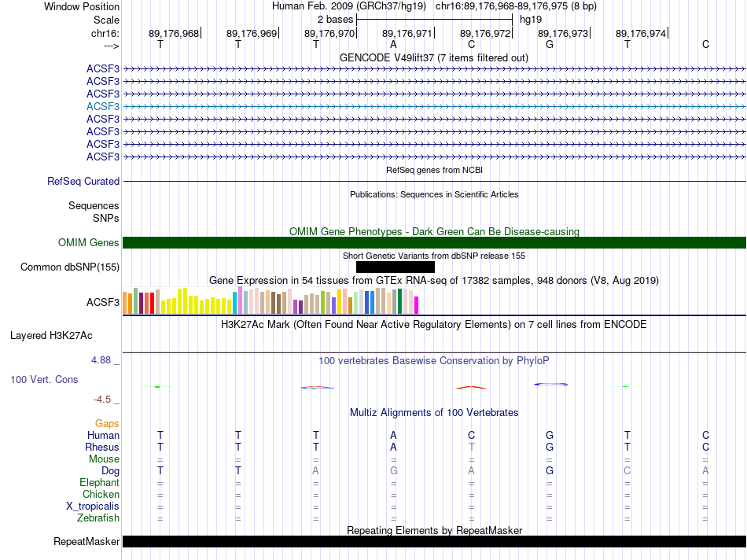Click the magenta bar in GTEx expression chart
Image resolution: width=747 pixels, height=560 pixels.
[x=417, y=305]
